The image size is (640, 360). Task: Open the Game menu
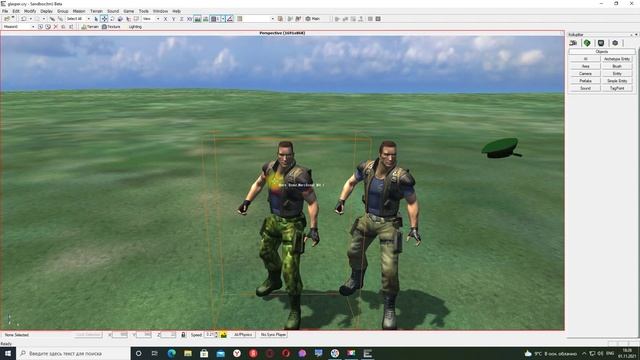point(129,11)
